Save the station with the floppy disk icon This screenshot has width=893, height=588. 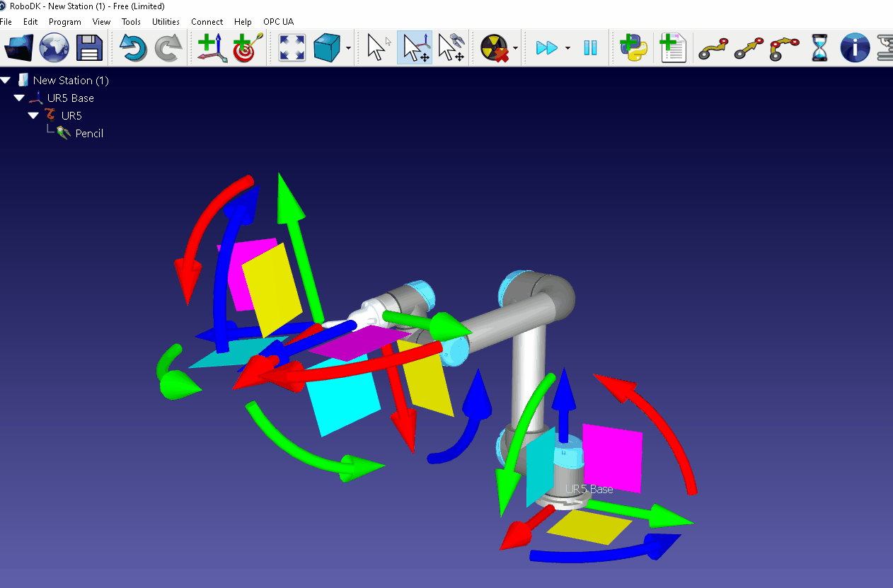coord(89,48)
